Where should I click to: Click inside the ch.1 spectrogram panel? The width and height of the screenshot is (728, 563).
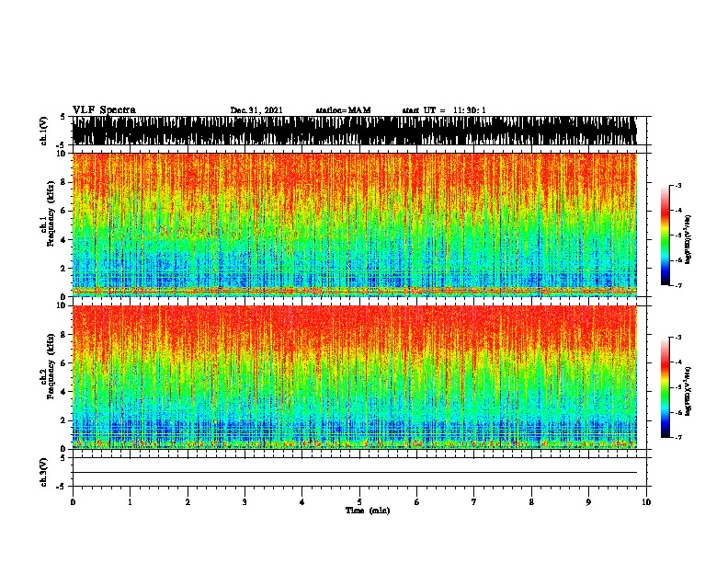[354, 224]
